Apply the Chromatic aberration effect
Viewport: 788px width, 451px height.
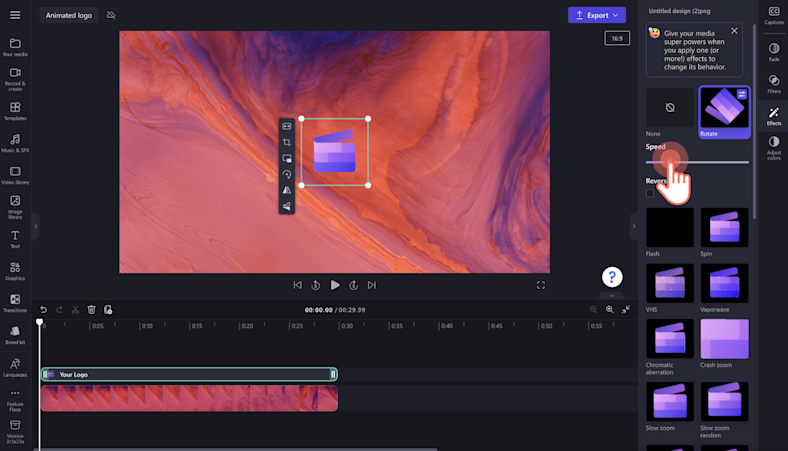pos(670,338)
